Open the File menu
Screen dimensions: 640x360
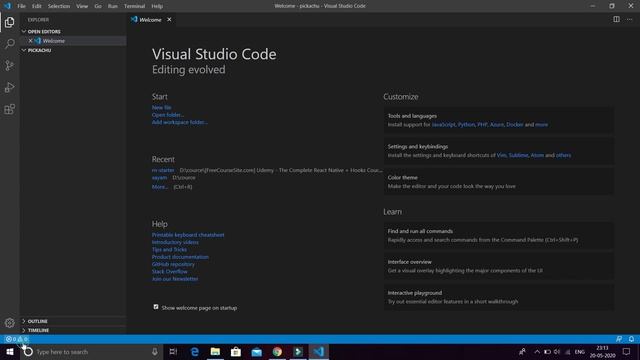[21, 6]
